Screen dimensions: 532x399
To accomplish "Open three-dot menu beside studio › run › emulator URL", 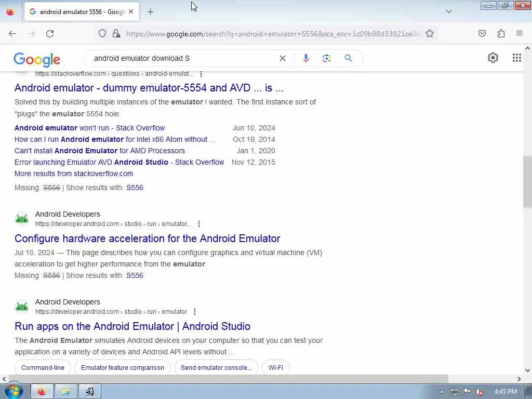I will [194, 312].
